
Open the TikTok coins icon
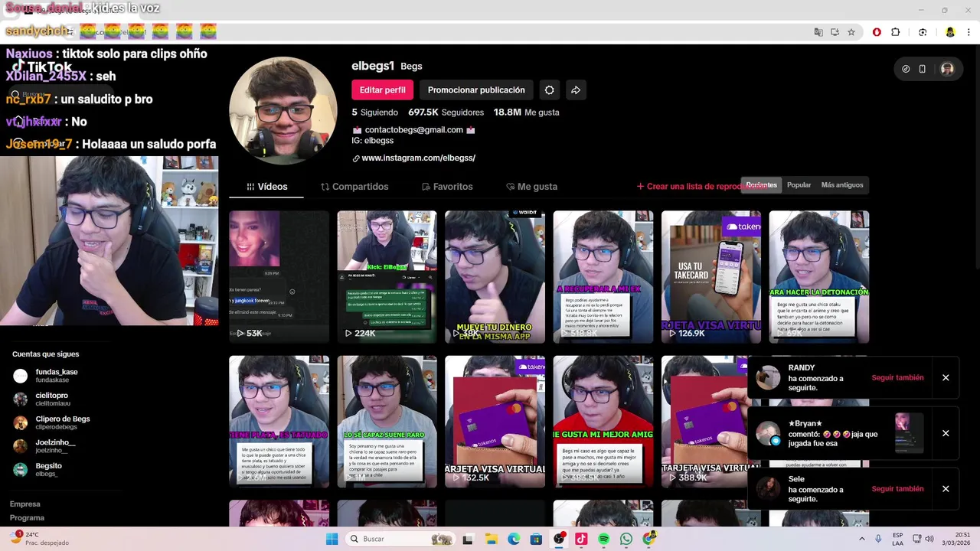click(906, 69)
